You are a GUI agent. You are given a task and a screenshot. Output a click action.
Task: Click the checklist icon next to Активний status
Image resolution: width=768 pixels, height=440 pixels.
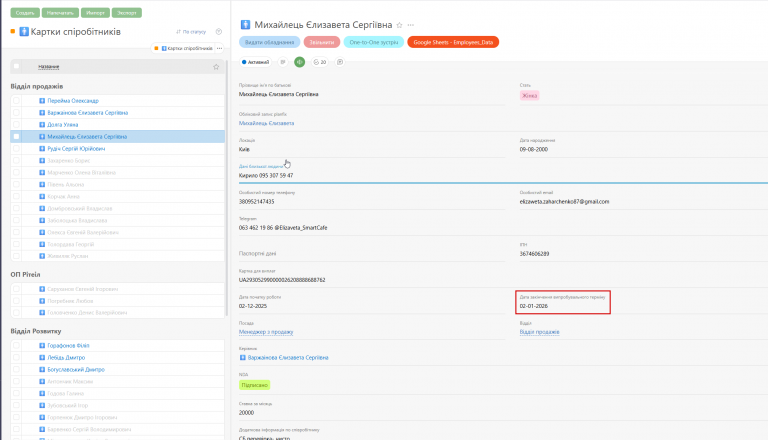pyautogui.click(x=283, y=62)
